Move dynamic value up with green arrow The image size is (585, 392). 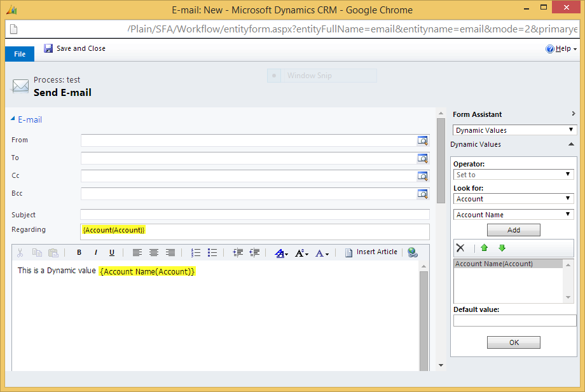(484, 248)
